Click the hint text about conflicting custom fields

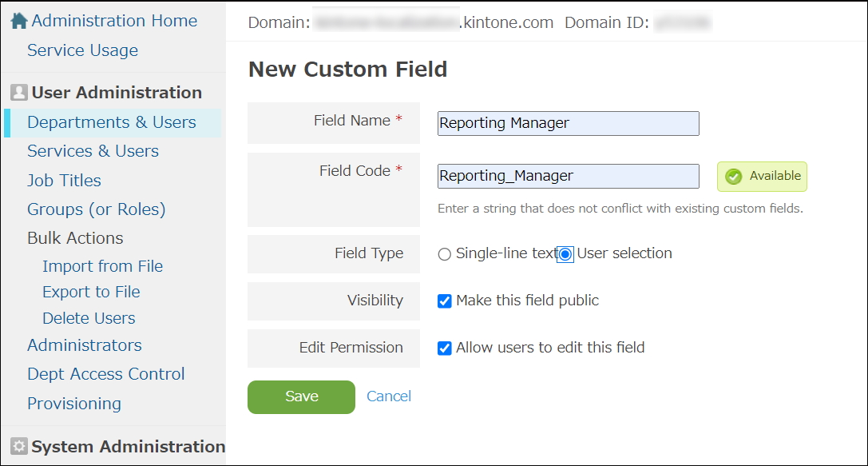pos(620,209)
